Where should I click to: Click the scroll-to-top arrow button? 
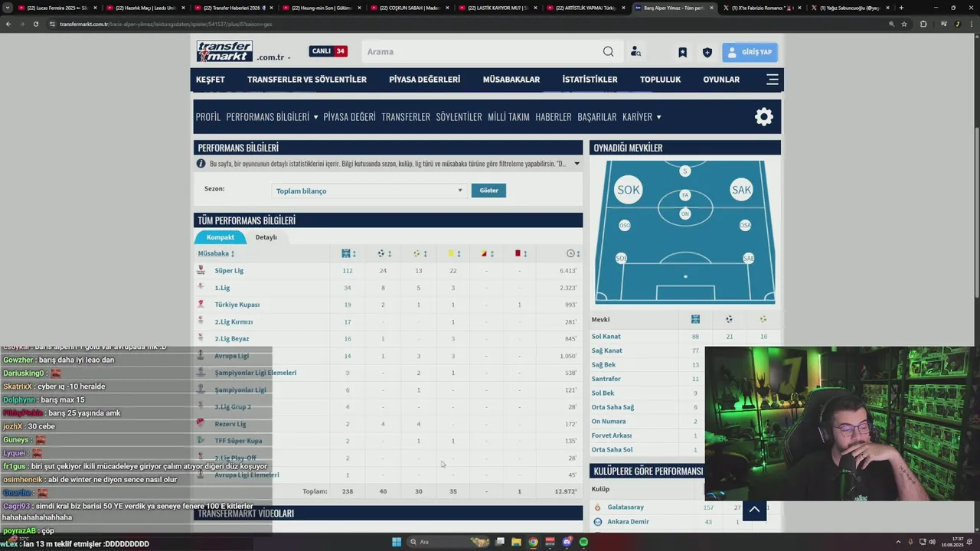754,510
